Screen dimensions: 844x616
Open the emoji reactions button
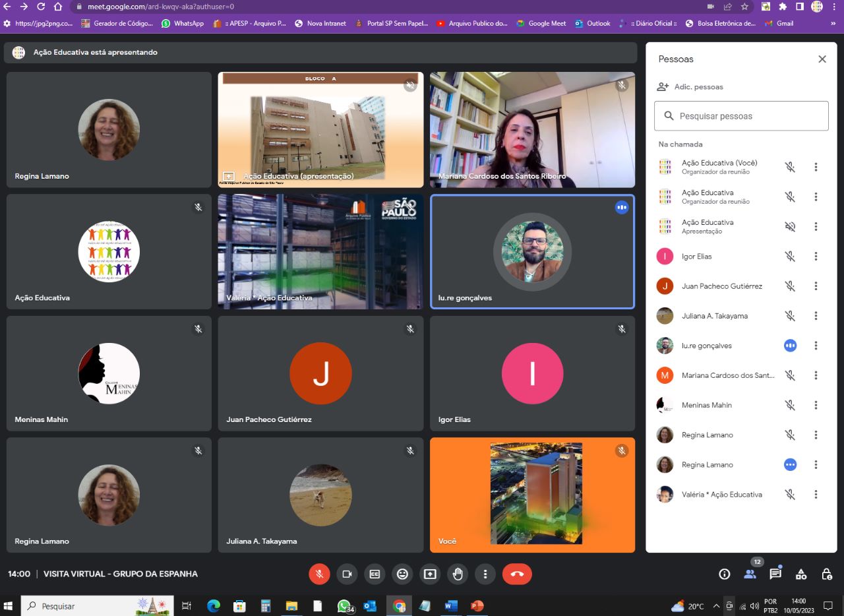point(402,574)
